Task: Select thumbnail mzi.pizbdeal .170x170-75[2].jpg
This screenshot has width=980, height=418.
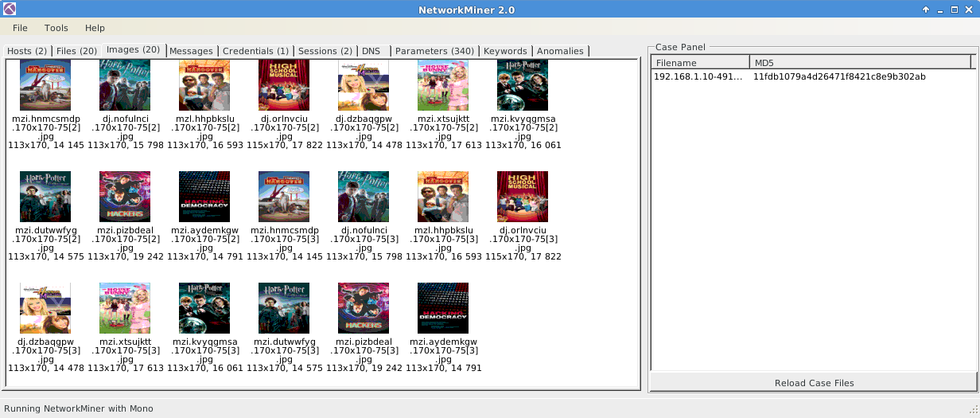Action: click(125, 197)
